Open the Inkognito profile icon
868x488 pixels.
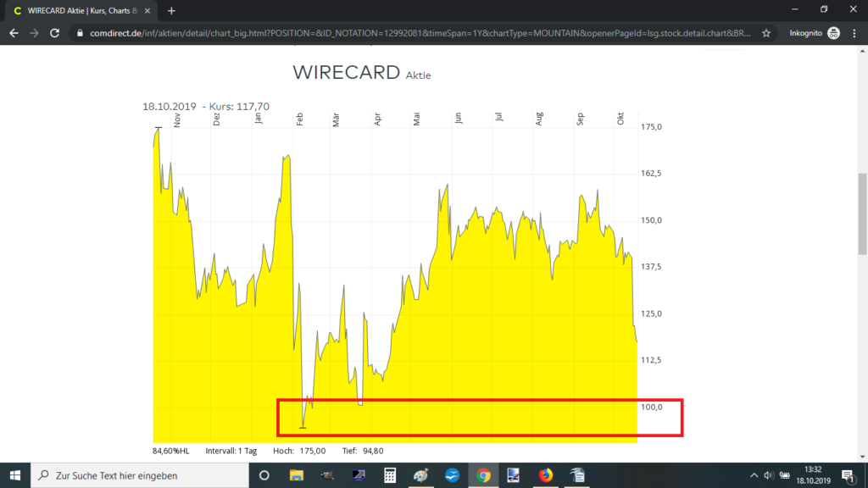(x=834, y=33)
